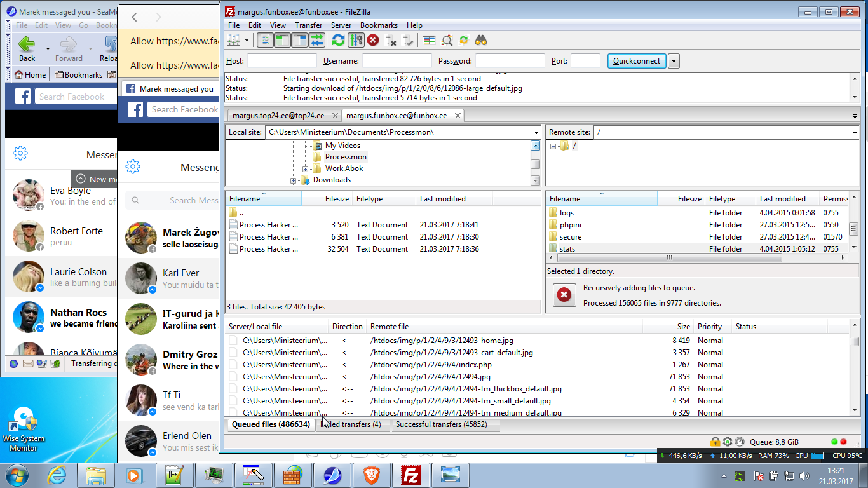Stop recursively adding files with red X
This screenshot has width=868, height=488.
pos(564,295)
